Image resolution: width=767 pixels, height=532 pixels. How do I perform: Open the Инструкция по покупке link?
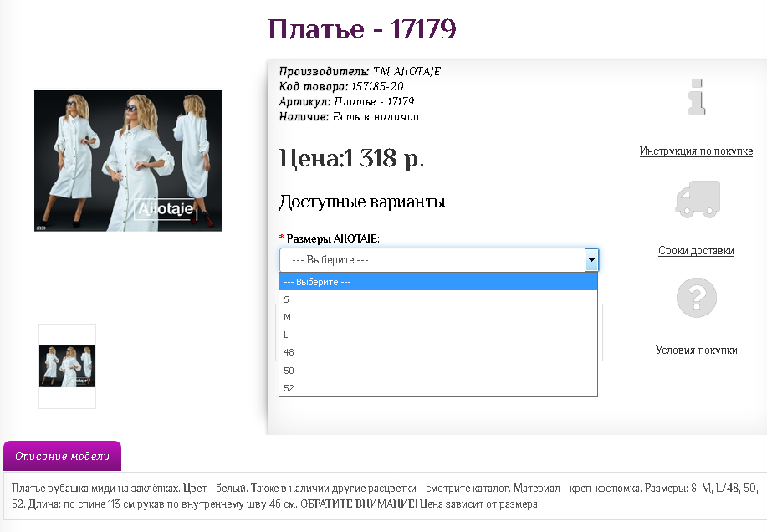[696, 151]
